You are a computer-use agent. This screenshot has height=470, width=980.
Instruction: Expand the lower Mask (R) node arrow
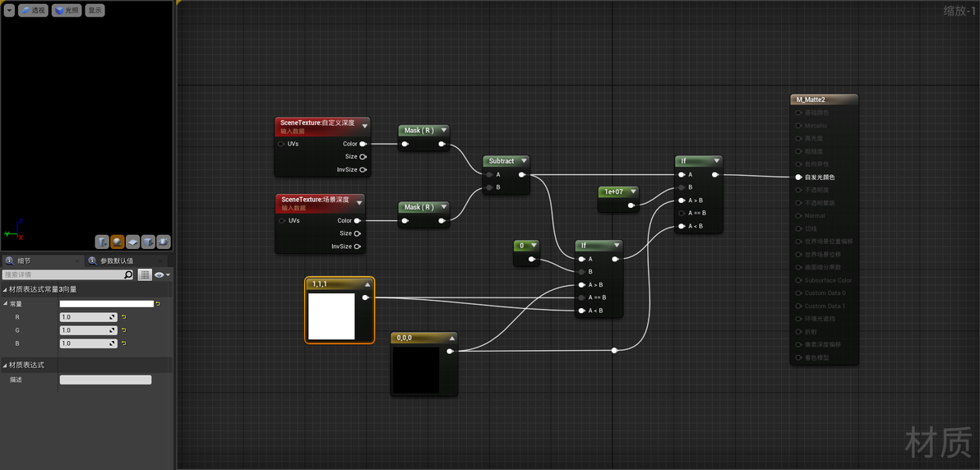tap(443, 207)
